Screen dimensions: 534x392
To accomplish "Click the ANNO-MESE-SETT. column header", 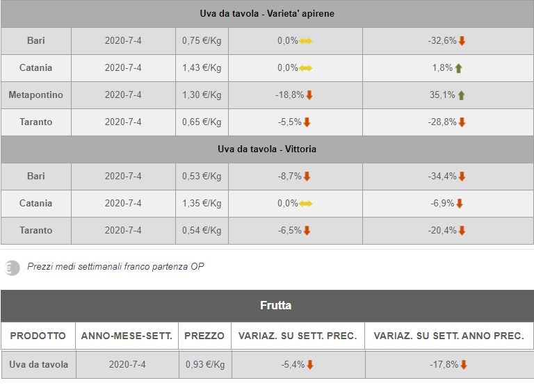I will coord(127,336).
